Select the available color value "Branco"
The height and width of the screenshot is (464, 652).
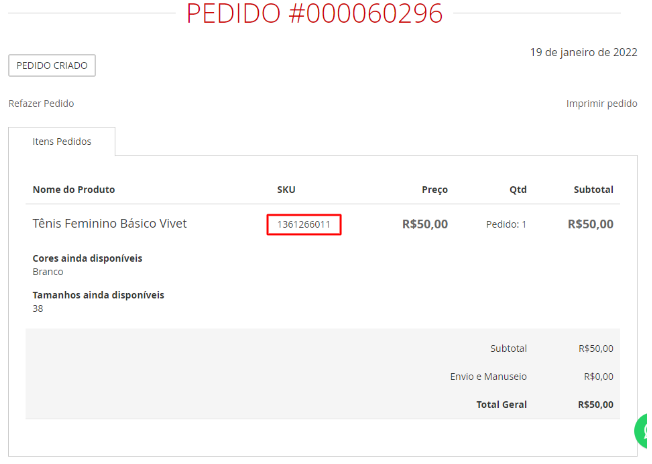coord(48,271)
